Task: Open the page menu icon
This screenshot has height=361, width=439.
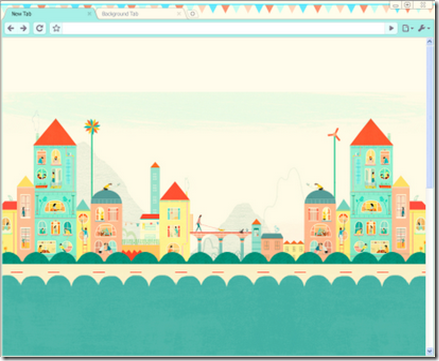Action: click(x=407, y=28)
